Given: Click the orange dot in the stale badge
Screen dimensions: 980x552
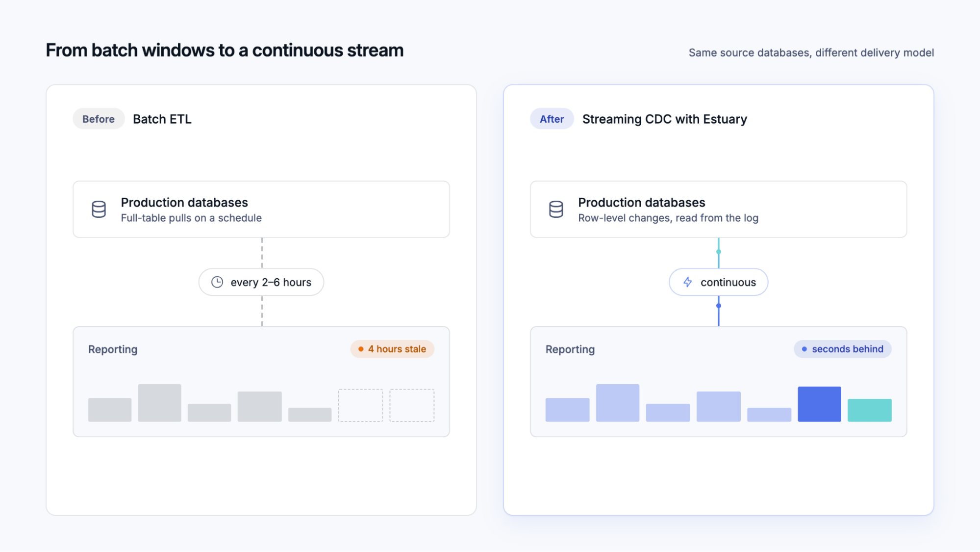Looking at the screenshot, I should [x=361, y=349].
